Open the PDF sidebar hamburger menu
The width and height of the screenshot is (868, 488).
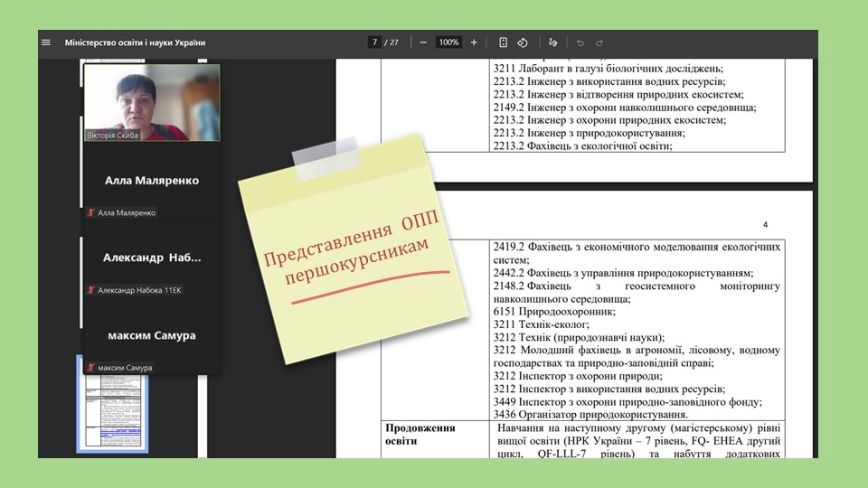point(46,42)
